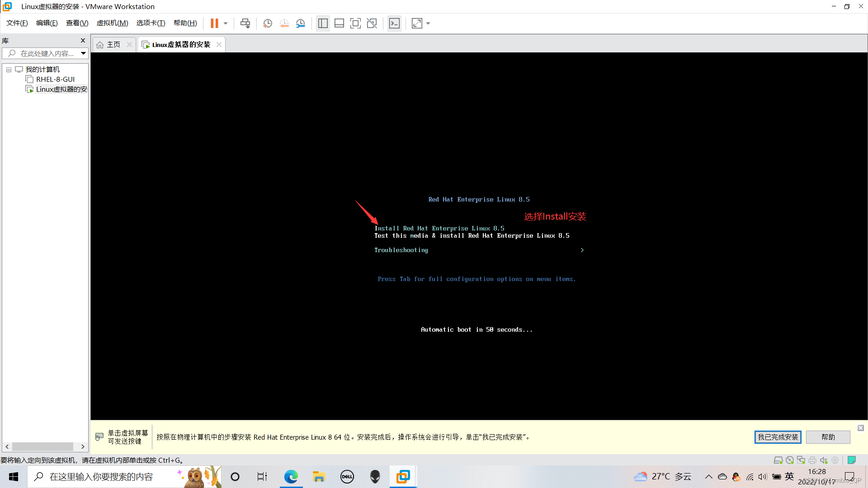The image size is (868, 488).
Task: Toggle library panel visibility
Action: [84, 41]
